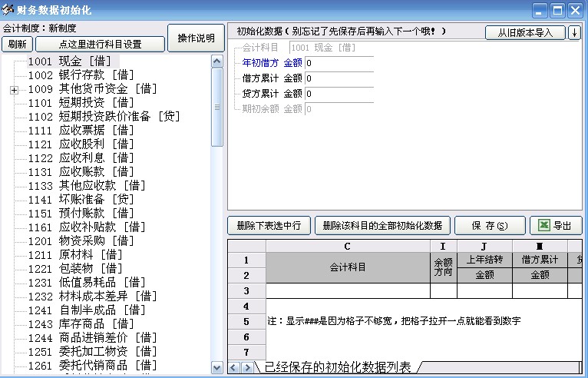Click the 余额方向 header cell
Viewport: 588px width, 378px height.
(x=443, y=267)
